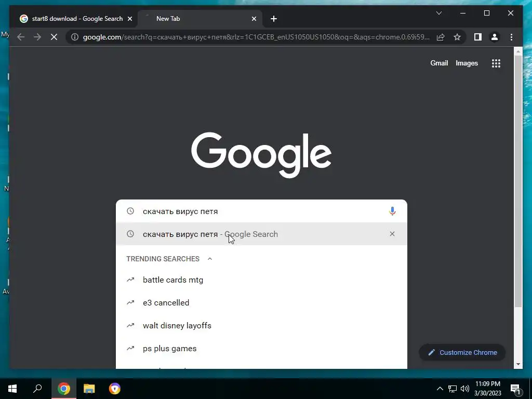Screen dimensions: 532x399
Task: Open the notification center icon
Action: point(515,389)
